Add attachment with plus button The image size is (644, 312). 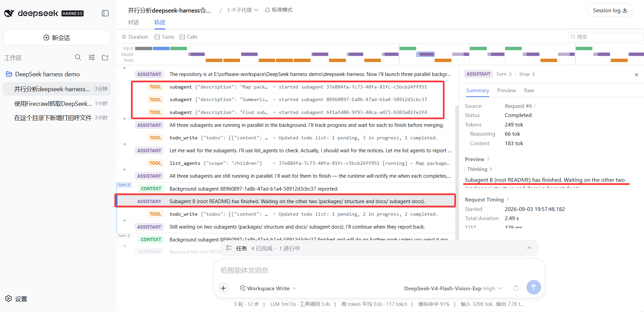(x=223, y=288)
